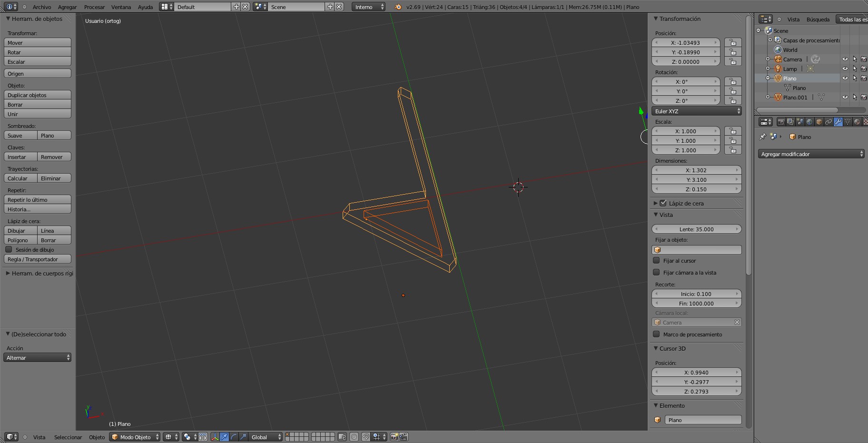This screenshot has height=443, width=868.
Task: Open the Euler XYZ rotation mode dropdown
Action: tap(697, 111)
